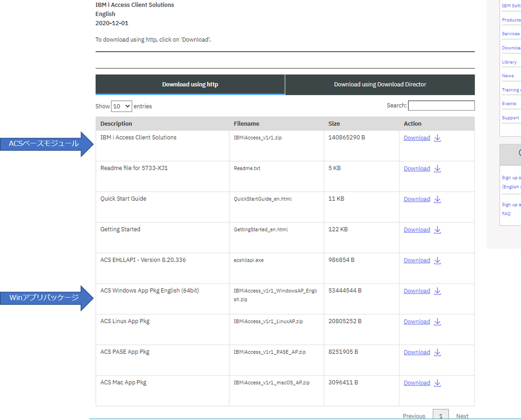Click download arrow icon for LinuxAP.zip
This screenshot has width=521, height=420.
[x=437, y=322]
